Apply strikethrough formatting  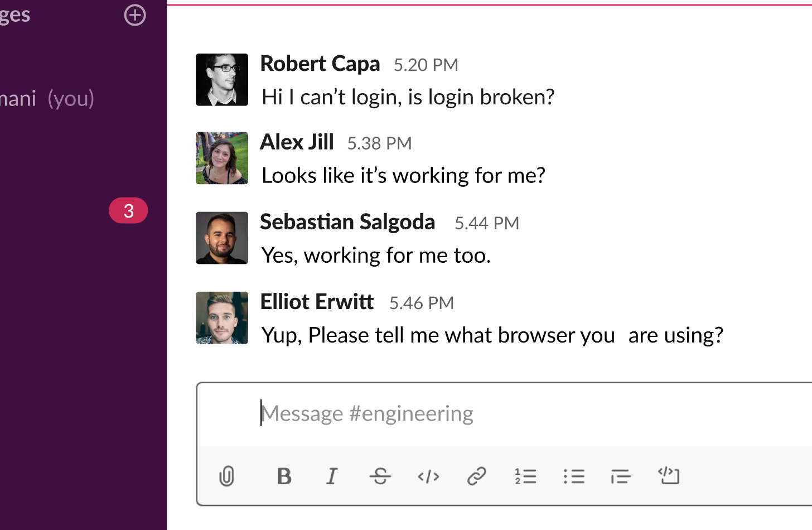(x=380, y=476)
